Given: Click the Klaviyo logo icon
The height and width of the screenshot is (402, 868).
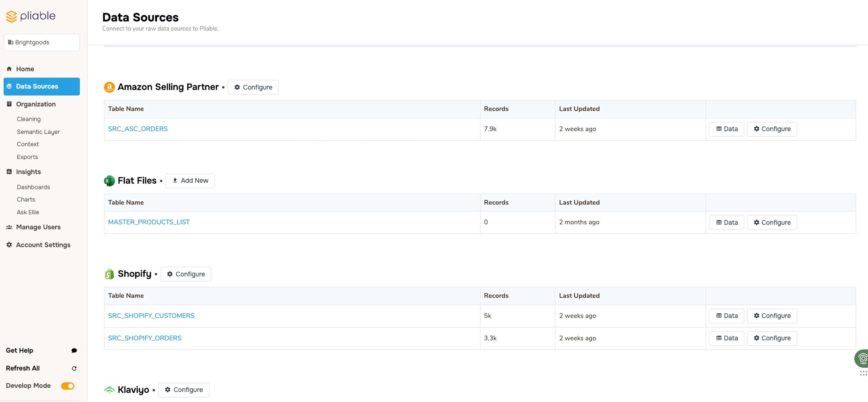Looking at the screenshot, I should pyautogui.click(x=109, y=390).
